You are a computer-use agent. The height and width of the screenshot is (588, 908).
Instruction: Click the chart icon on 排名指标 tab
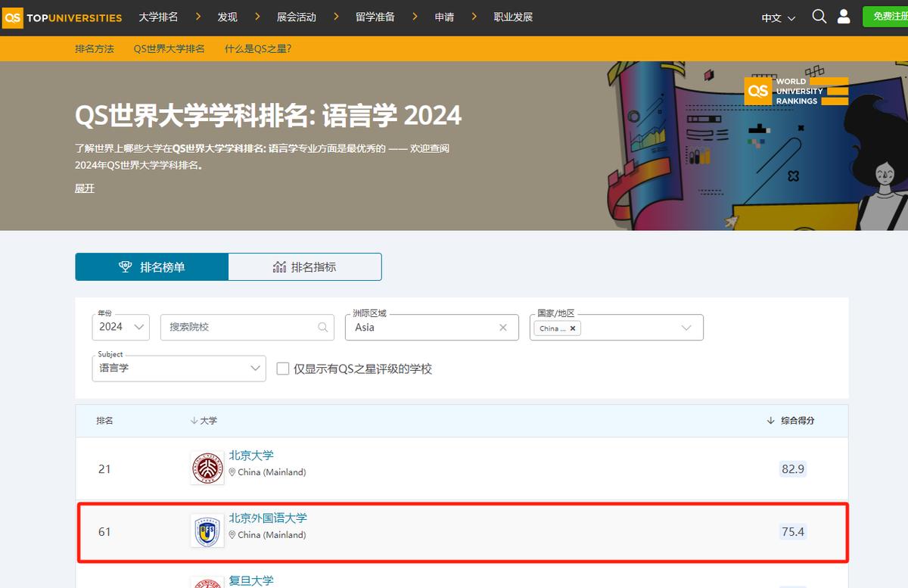click(x=279, y=266)
